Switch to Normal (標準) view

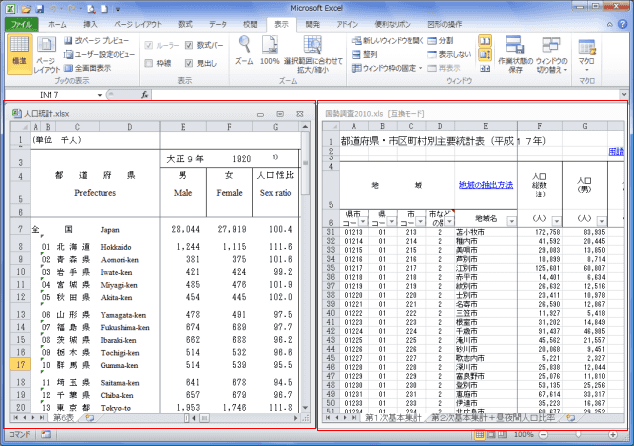[x=19, y=52]
